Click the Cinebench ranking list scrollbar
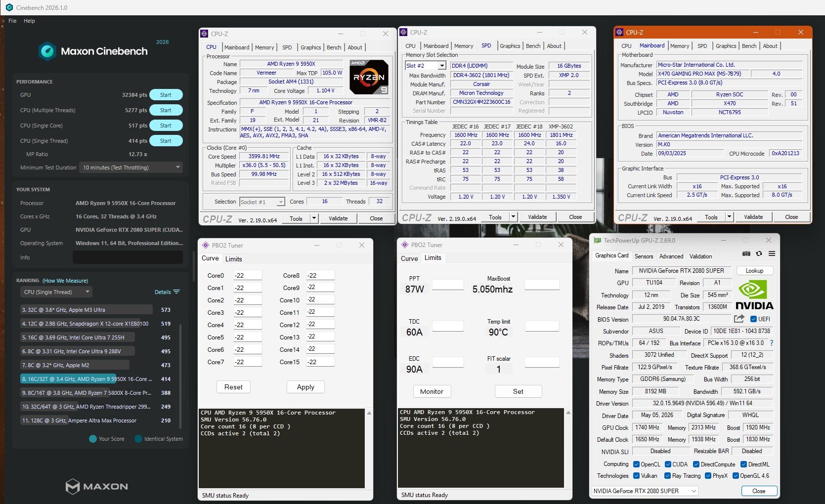Viewport: 825px width, 504px height. (x=180, y=376)
